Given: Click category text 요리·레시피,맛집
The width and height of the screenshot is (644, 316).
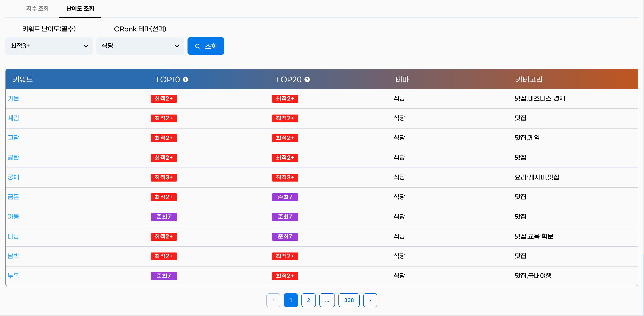Looking at the screenshot, I should (537, 177).
